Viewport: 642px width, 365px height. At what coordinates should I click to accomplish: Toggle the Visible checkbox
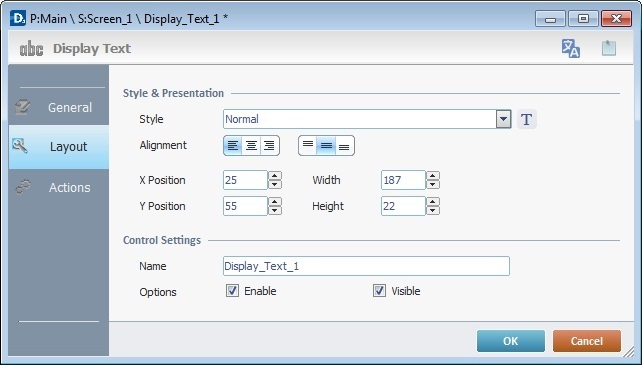click(x=379, y=291)
